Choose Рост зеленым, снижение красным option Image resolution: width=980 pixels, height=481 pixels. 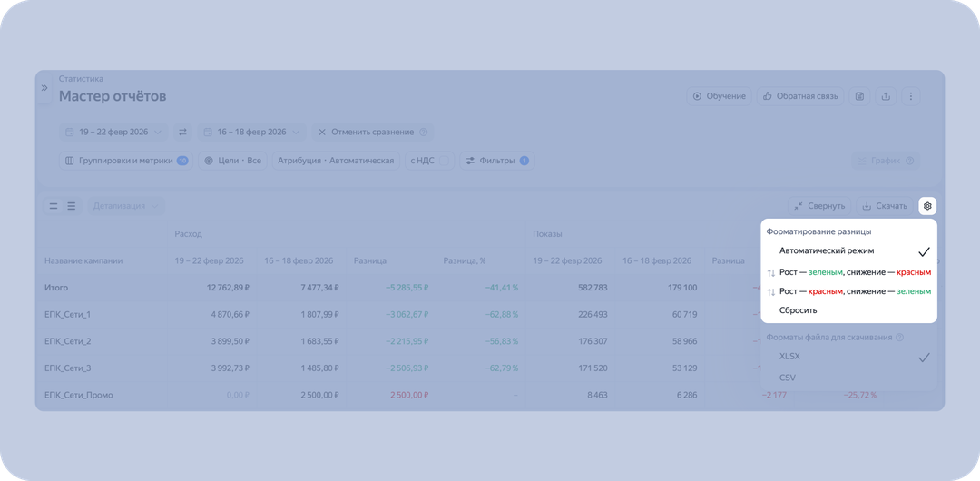(x=848, y=272)
